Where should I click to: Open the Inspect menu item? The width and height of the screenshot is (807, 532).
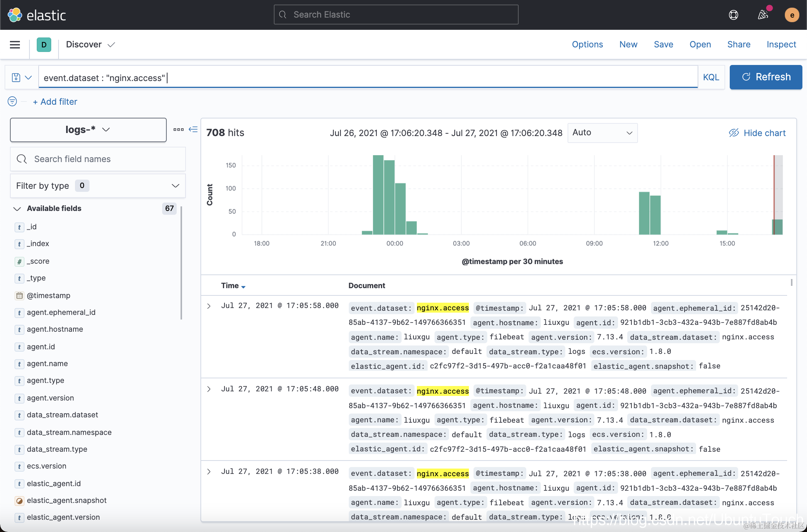coord(781,44)
